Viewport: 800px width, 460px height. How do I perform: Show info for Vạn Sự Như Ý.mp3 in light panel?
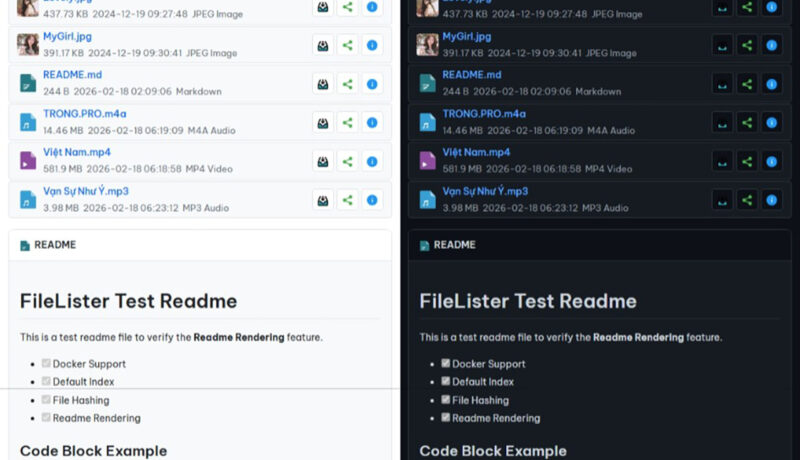coord(372,200)
